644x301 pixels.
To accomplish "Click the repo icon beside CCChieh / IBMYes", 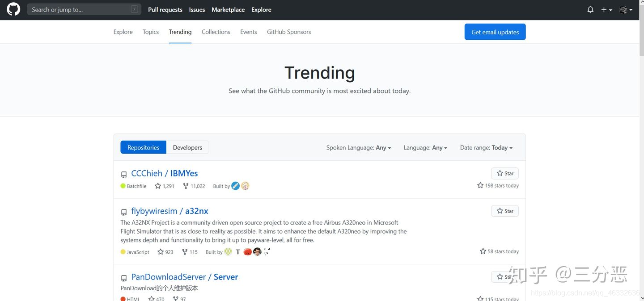I will tap(124, 175).
